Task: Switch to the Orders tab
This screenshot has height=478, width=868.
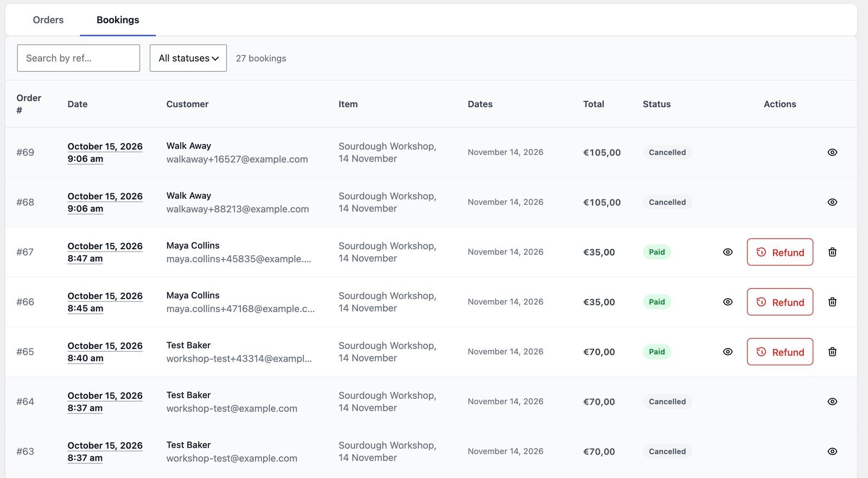Action: (48, 20)
